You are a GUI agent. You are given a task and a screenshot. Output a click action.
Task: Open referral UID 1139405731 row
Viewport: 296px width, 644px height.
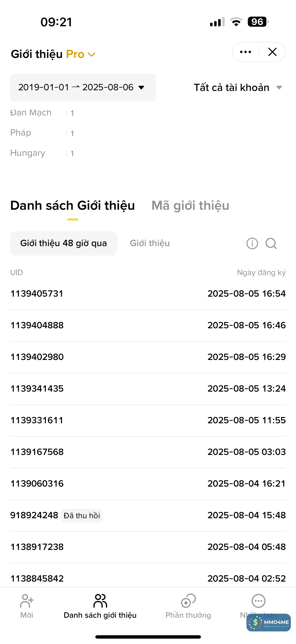[37, 293]
